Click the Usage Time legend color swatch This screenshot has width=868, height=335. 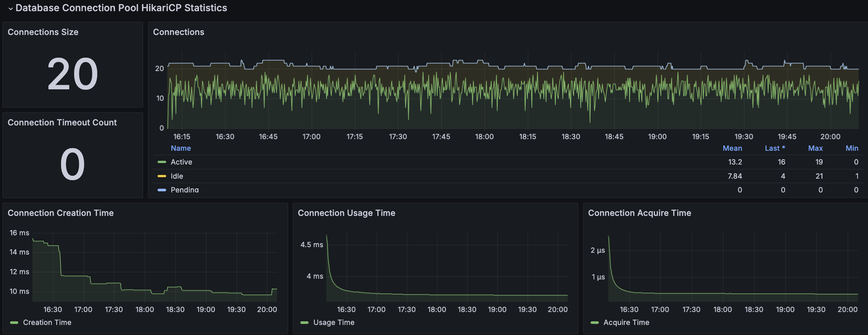coord(304,322)
